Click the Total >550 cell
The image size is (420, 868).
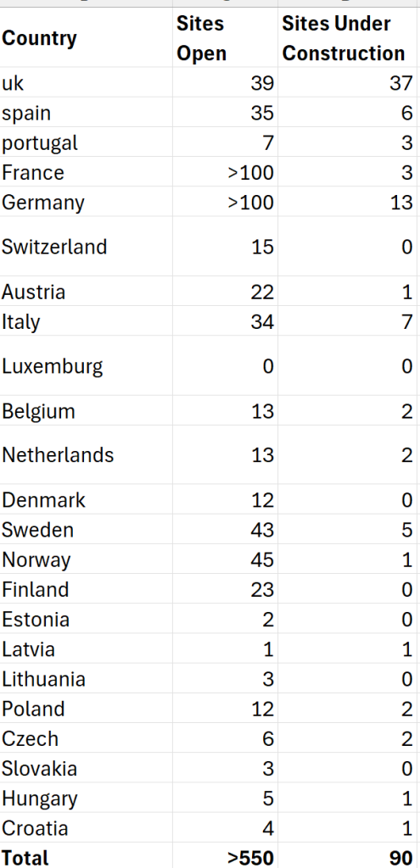(x=225, y=856)
